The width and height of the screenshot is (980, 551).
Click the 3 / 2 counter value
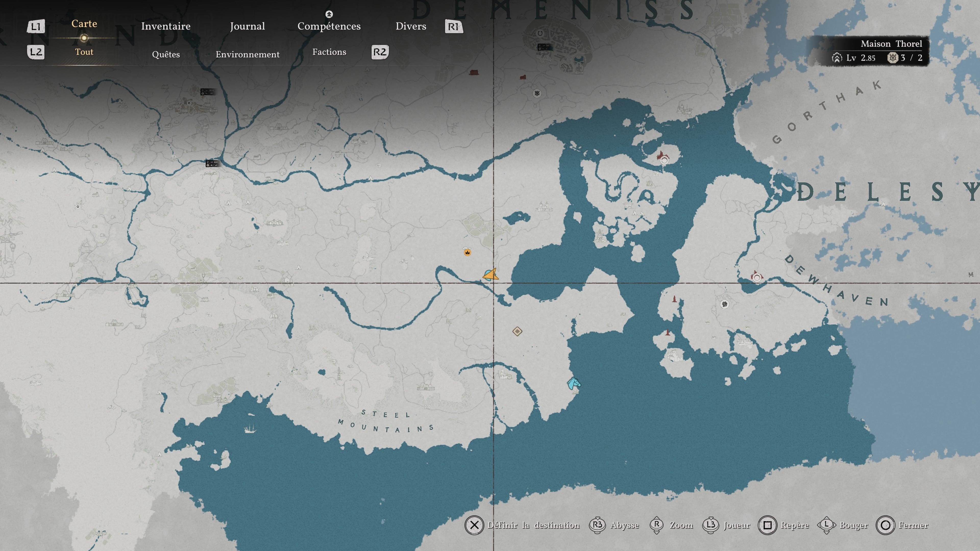click(x=912, y=58)
